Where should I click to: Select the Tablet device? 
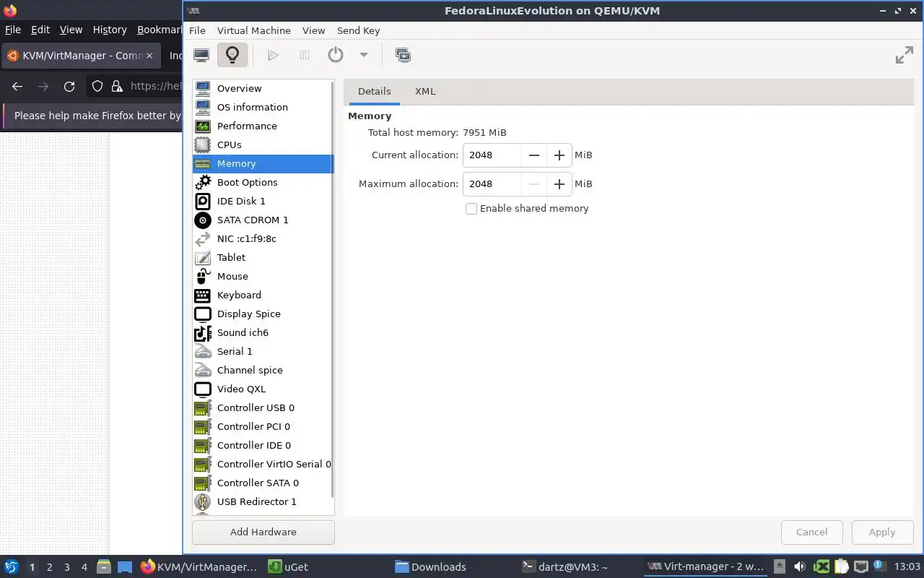(263, 257)
